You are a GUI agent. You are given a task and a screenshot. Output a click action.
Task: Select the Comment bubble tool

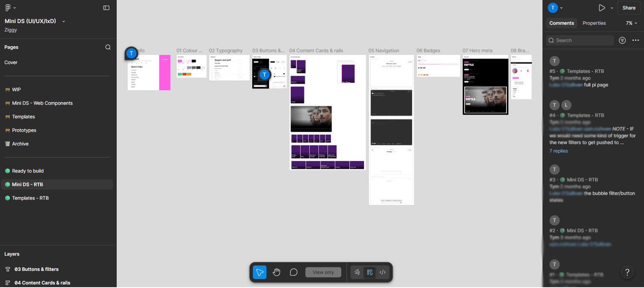point(293,272)
